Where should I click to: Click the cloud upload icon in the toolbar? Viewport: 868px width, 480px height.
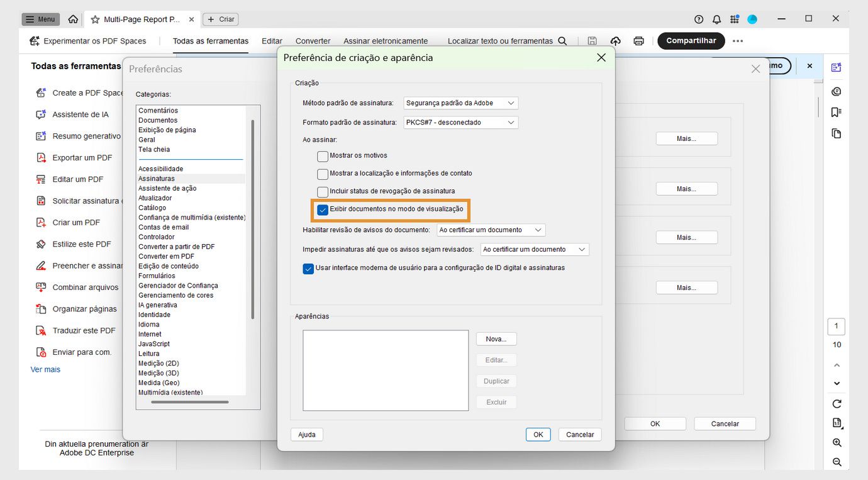[615, 40]
